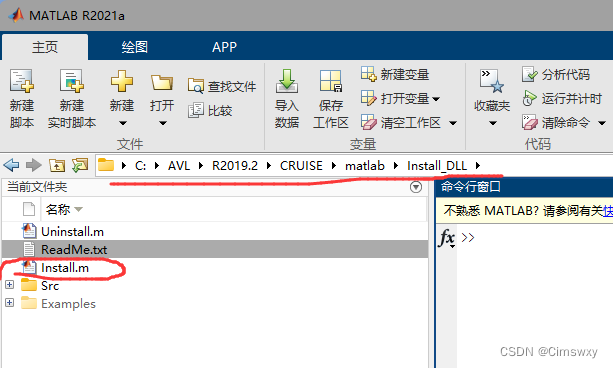Click the getting started link in banner
This screenshot has height=368, width=613.
click(x=608, y=211)
